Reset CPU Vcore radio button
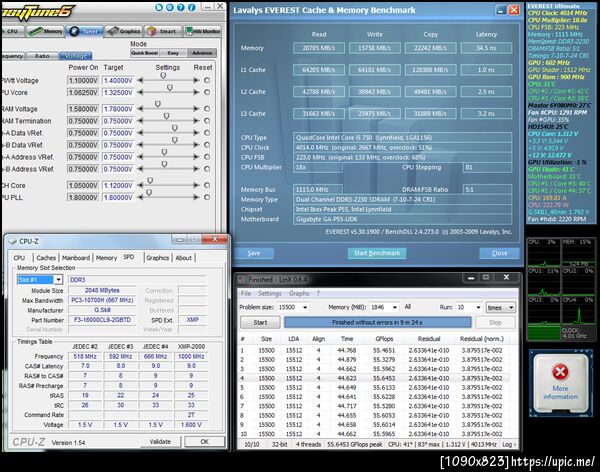 pyautogui.click(x=207, y=92)
